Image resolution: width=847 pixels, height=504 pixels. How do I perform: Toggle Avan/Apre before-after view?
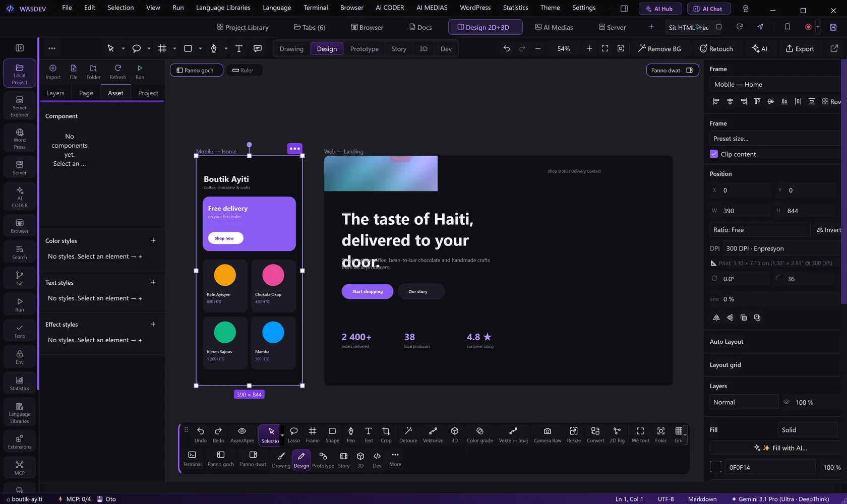[x=242, y=434]
